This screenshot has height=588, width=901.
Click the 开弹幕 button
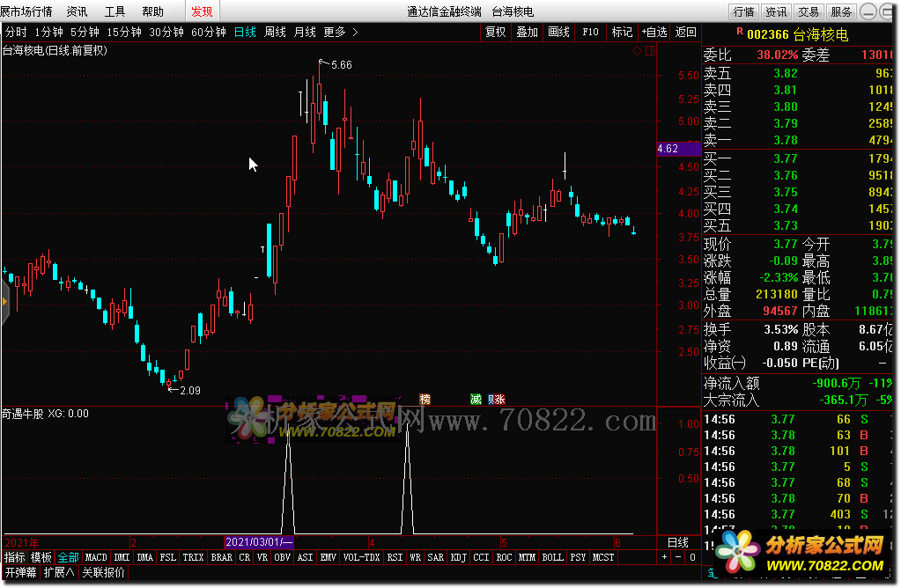[20, 572]
